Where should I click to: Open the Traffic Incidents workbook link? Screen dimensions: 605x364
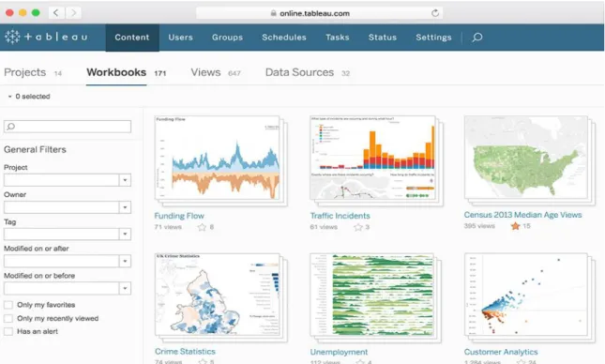tap(340, 216)
